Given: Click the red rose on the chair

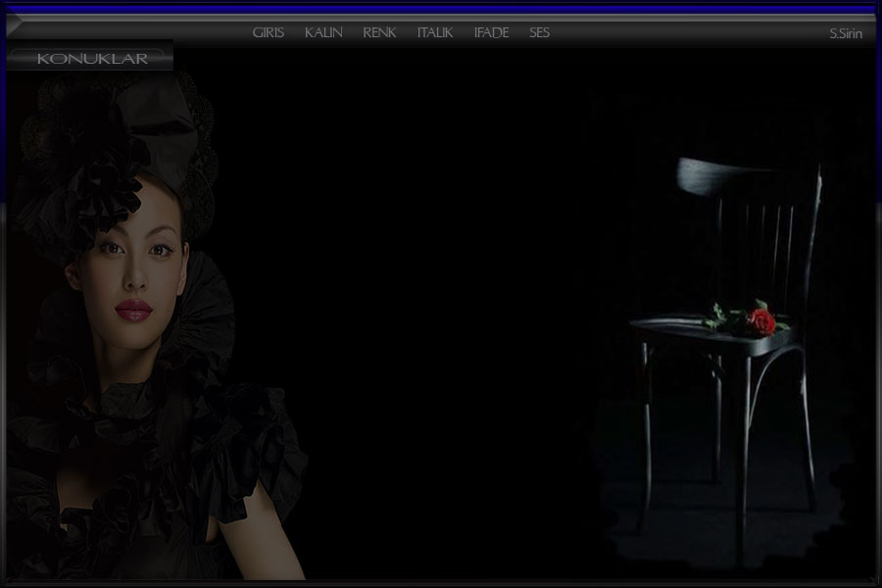Looking at the screenshot, I should (x=762, y=320).
